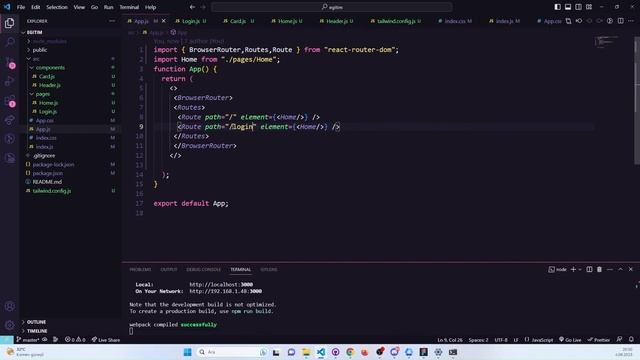Kill terminal with the trash icon
The width and height of the screenshot is (640, 360).
599,269
